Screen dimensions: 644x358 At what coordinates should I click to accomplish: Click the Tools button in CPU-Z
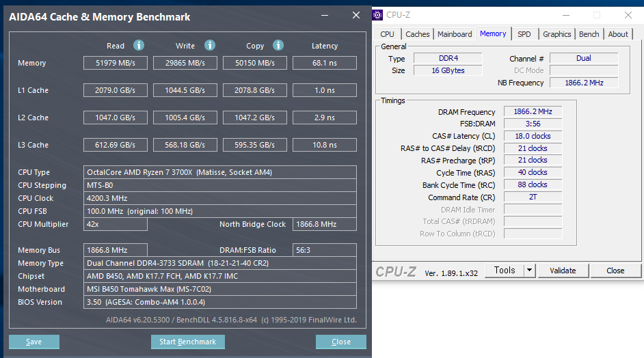click(505, 270)
